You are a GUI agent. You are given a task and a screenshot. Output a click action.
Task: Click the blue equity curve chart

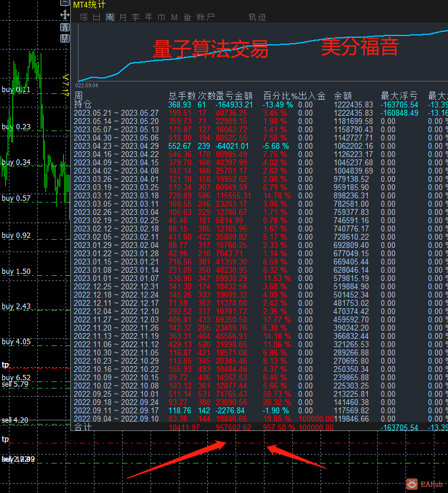(x=263, y=52)
